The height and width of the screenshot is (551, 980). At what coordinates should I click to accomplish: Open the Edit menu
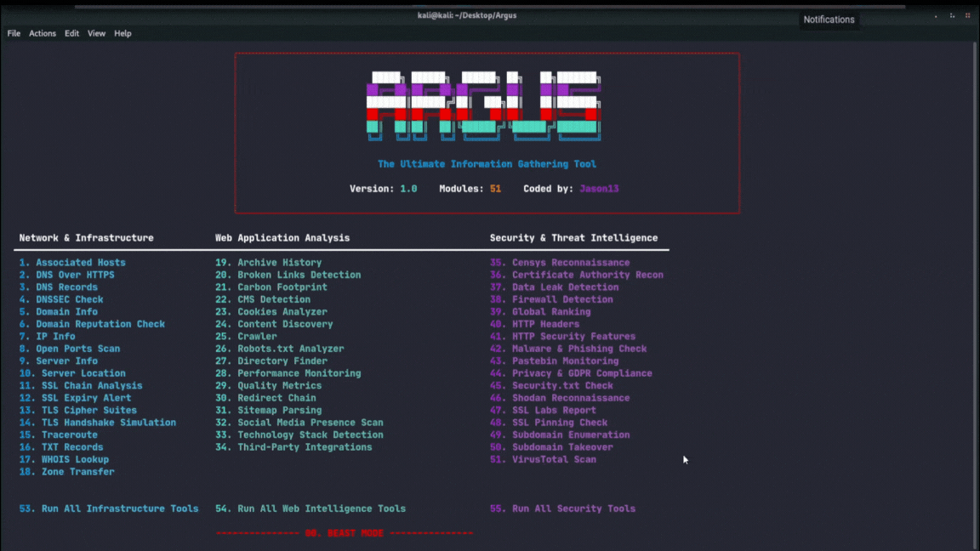71,33
